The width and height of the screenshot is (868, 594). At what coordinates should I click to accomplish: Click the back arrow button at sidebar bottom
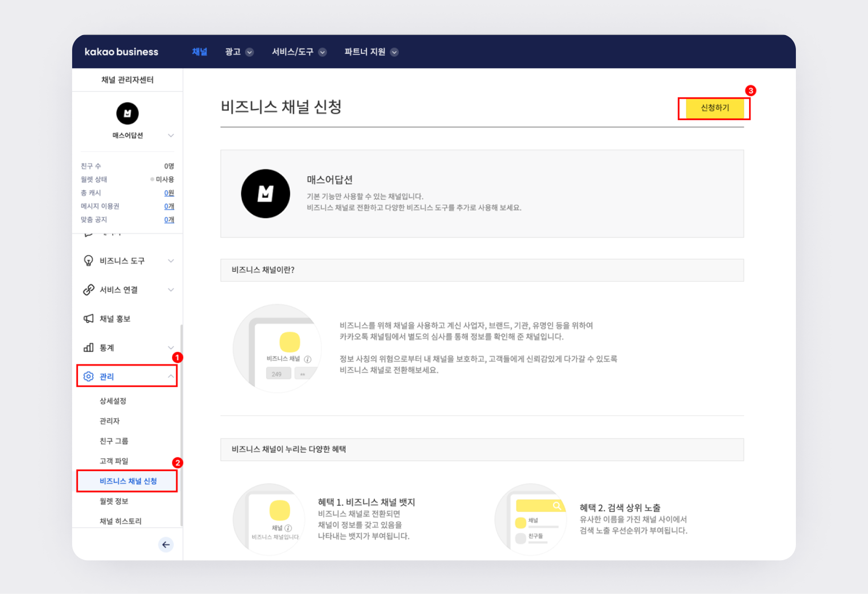pos(166,545)
